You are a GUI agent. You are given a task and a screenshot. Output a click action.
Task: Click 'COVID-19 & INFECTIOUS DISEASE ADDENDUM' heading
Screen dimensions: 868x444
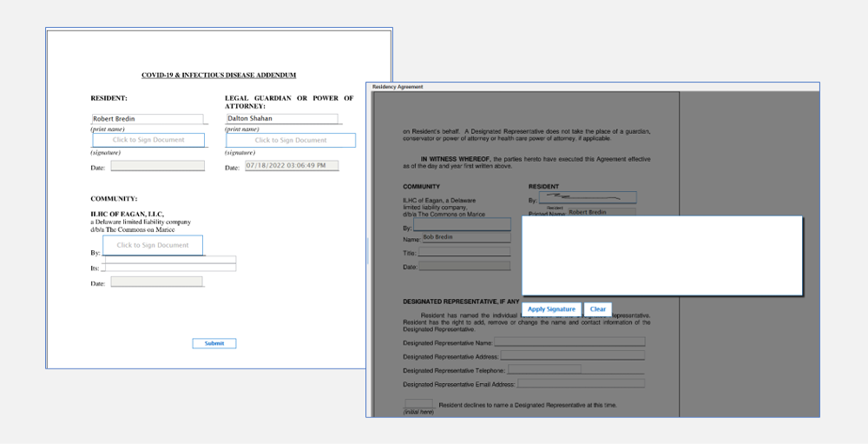219,76
